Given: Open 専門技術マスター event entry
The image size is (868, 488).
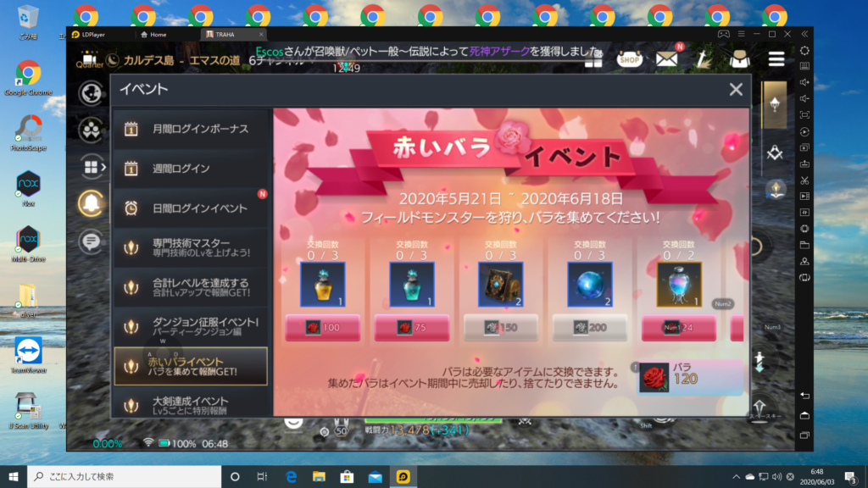Looking at the screenshot, I should (x=191, y=248).
